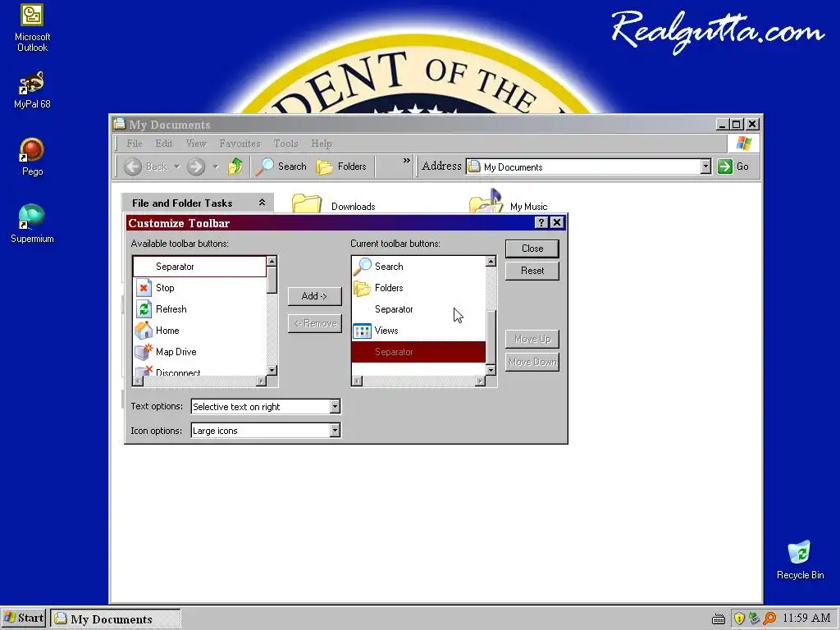Viewport: 840px width, 630px height.
Task: Open the Address bar dropdown arrow
Action: coord(705,167)
